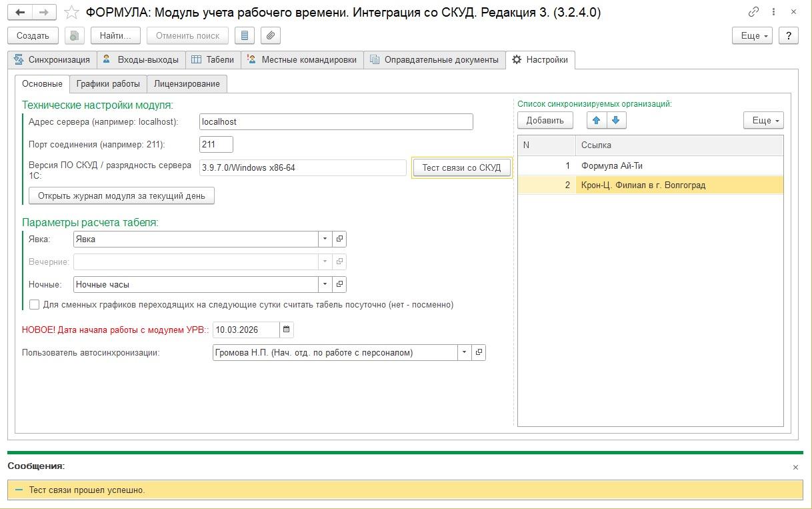Toggle shift schedule daily calculation checkbox
The image size is (812, 509).
click(35, 304)
